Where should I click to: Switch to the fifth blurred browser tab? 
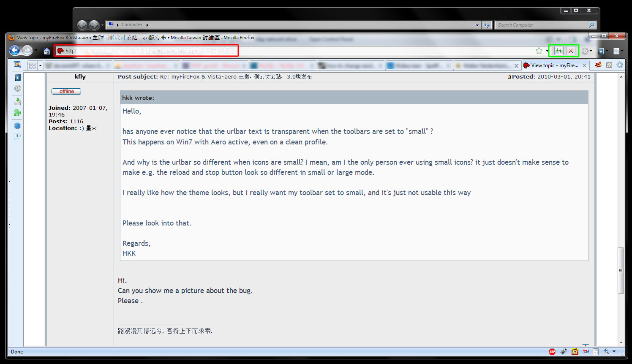(x=351, y=65)
